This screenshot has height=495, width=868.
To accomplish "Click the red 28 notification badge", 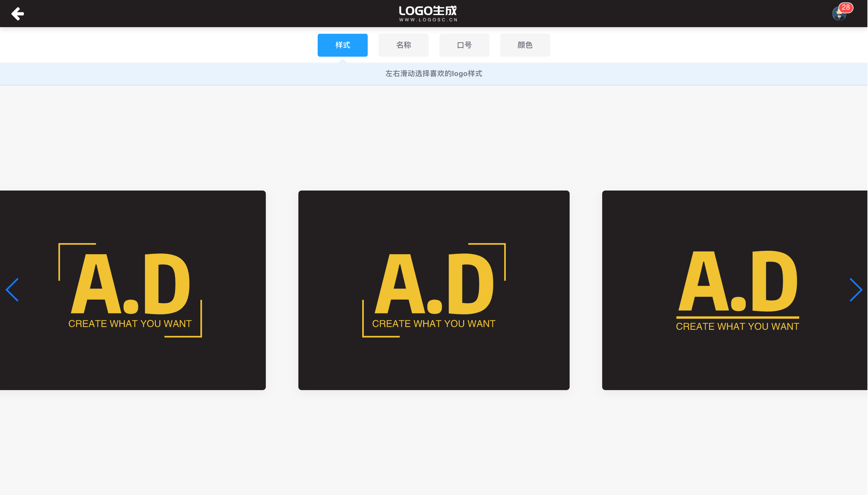I will point(846,8).
